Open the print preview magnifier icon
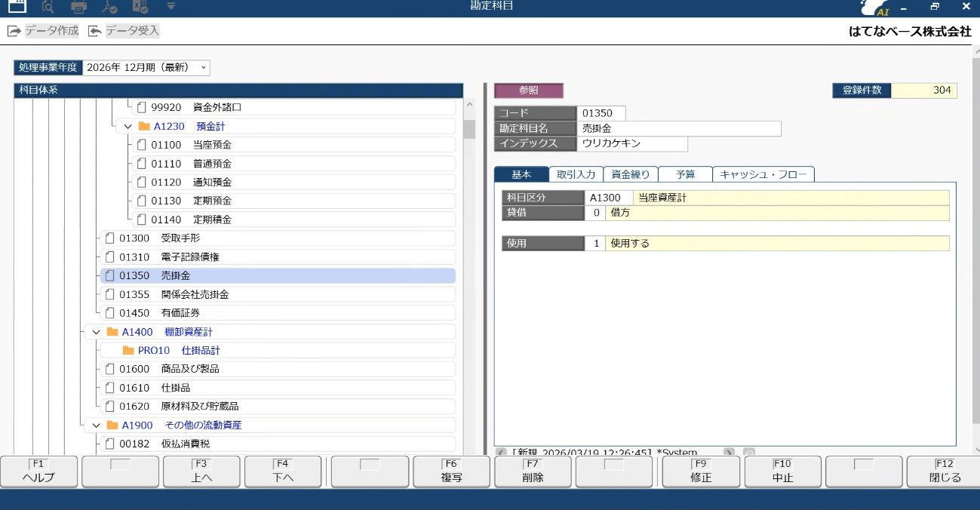 tap(48, 7)
